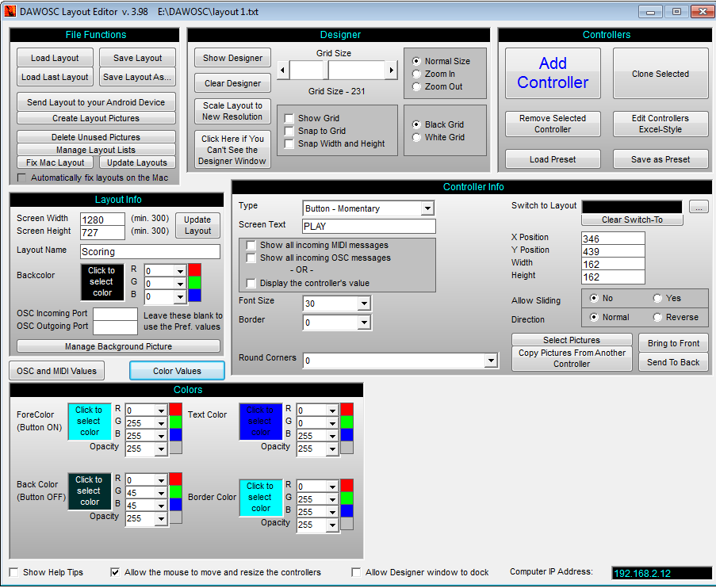Enable the Snap to Grid checkbox
This screenshot has height=588, width=716.
coord(290,131)
